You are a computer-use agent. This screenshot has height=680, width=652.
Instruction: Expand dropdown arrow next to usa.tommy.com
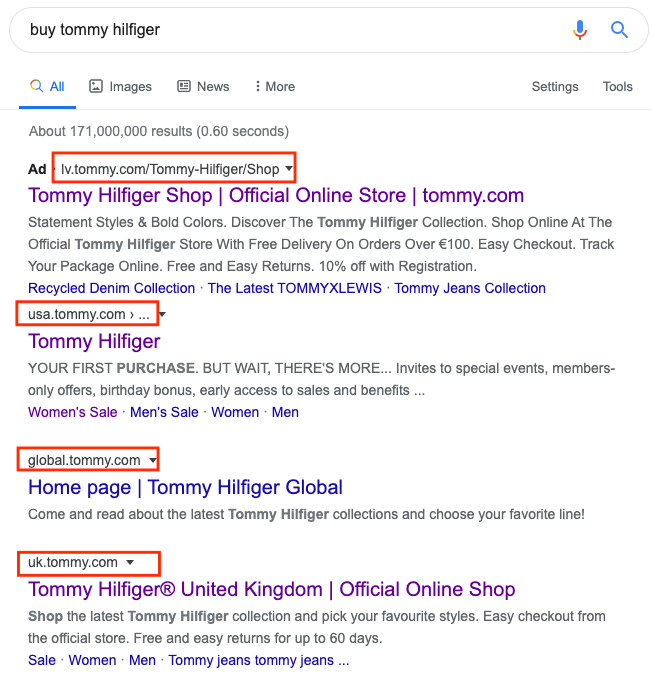click(x=162, y=314)
